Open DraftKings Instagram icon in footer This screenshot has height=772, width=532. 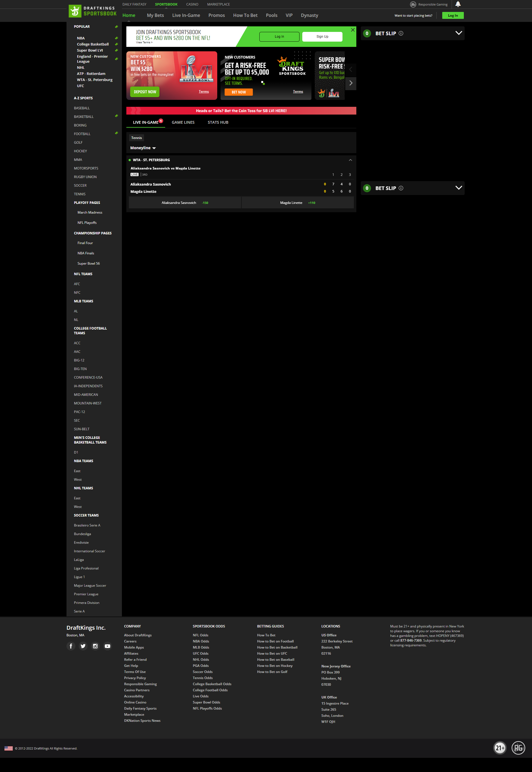pyautogui.click(x=95, y=646)
